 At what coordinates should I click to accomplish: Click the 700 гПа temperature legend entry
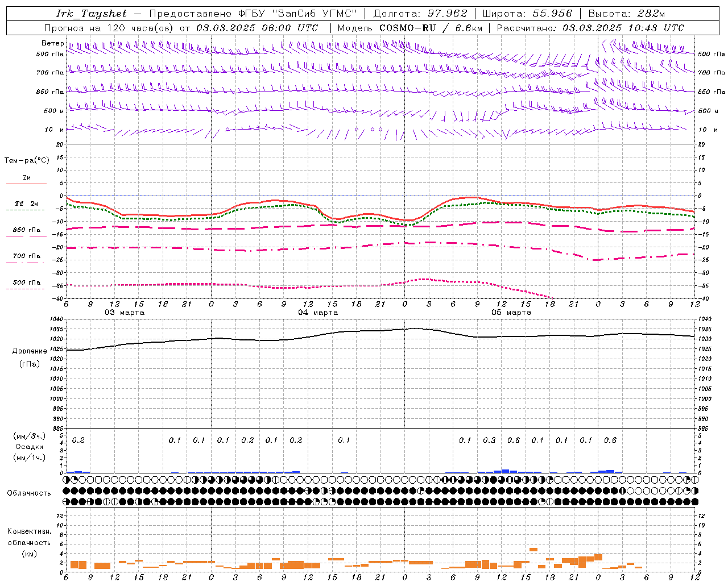[x=27, y=256]
